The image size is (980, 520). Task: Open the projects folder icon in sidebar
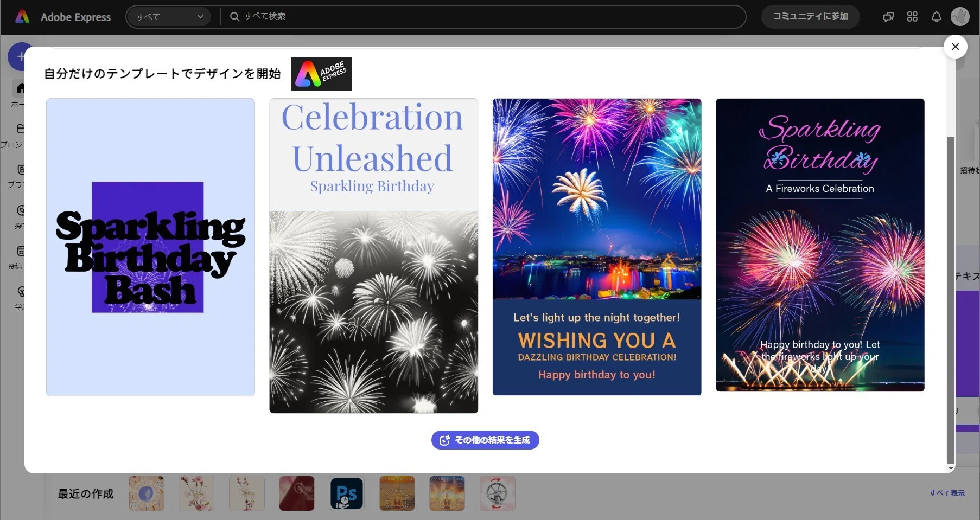pos(21,129)
